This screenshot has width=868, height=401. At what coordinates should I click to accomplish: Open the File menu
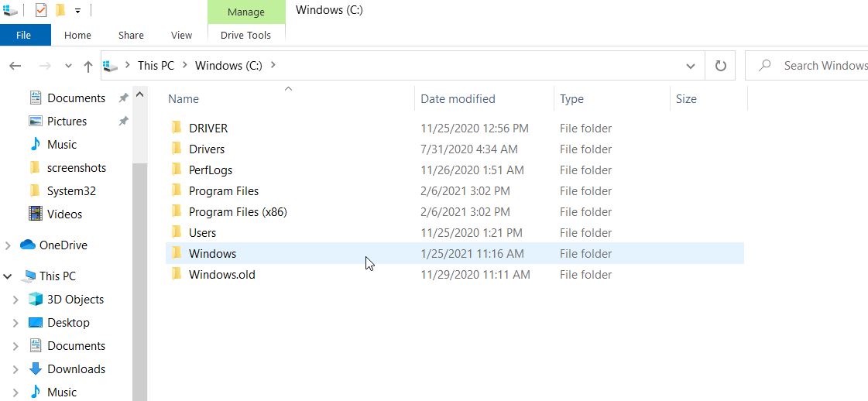[23, 35]
